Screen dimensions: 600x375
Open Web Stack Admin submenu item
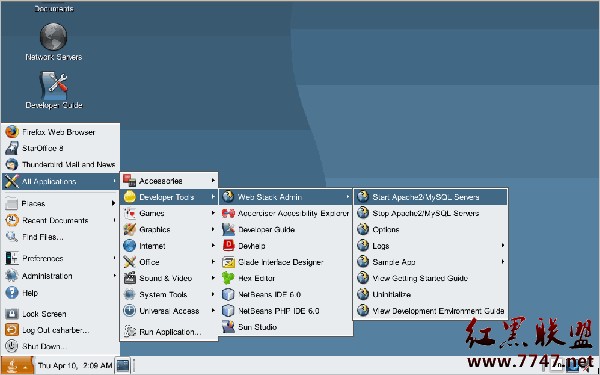pos(285,197)
